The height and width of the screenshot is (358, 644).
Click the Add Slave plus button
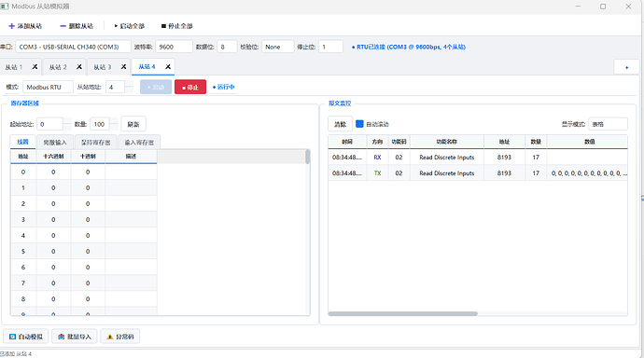click(25, 26)
